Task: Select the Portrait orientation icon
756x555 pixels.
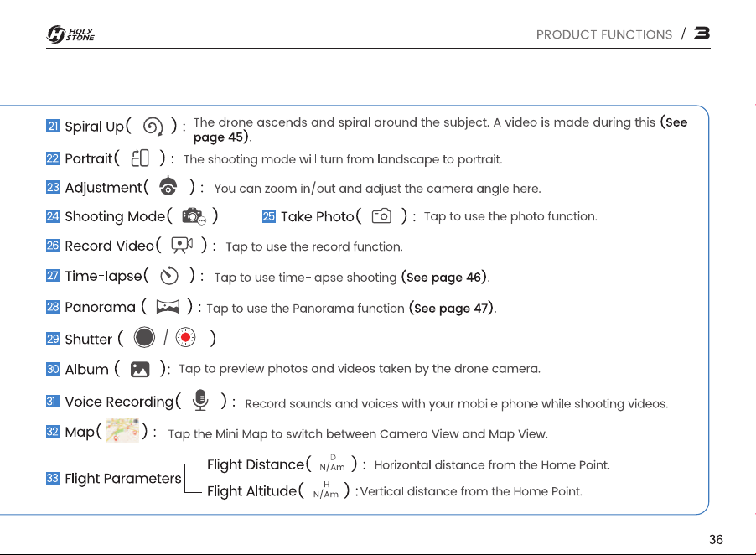Action: 140,158
